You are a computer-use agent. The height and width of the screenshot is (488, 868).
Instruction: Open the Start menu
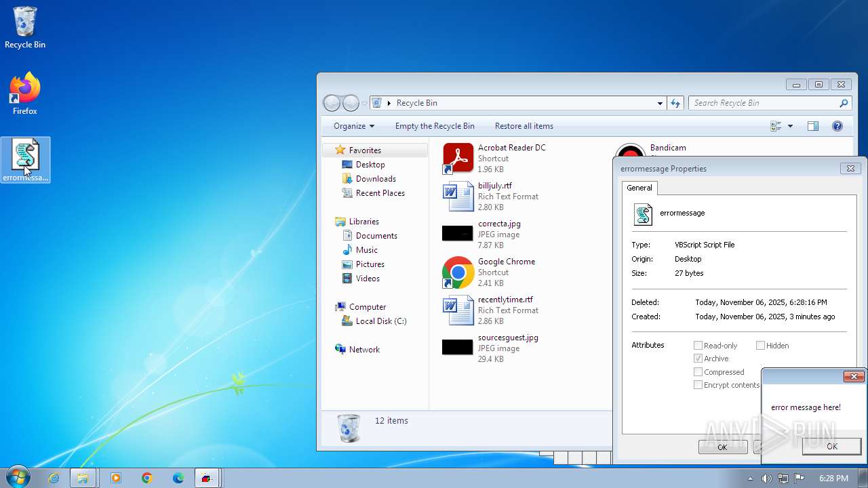point(17,478)
